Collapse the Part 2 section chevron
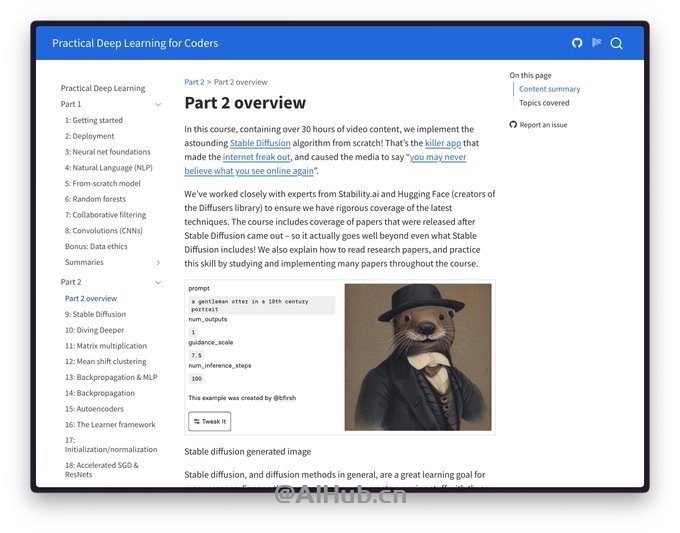The height and width of the screenshot is (533, 680). click(x=158, y=282)
